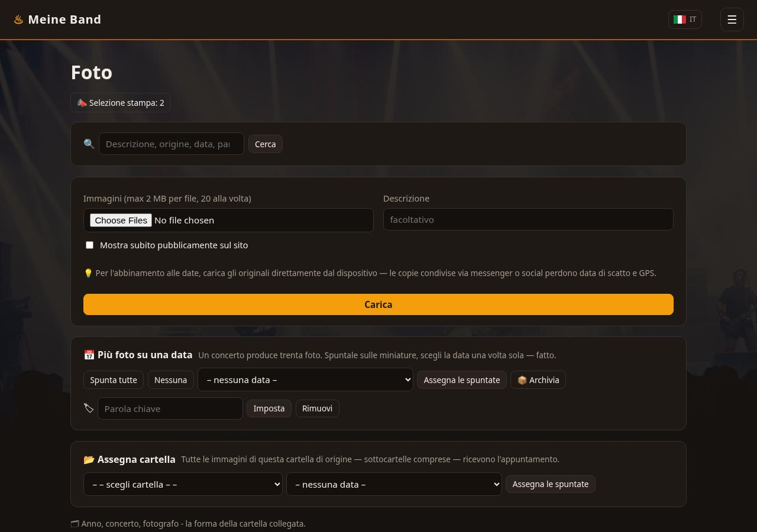Click the Immagini max 2 MB label
The image size is (757, 532).
tap(167, 199)
